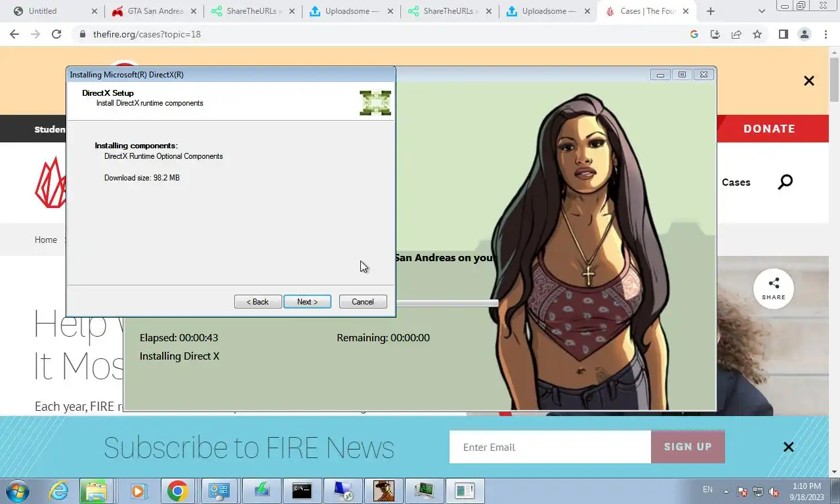Go back with the browser back arrow
The height and width of the screenshot is (504, 840).
(16, 34)
